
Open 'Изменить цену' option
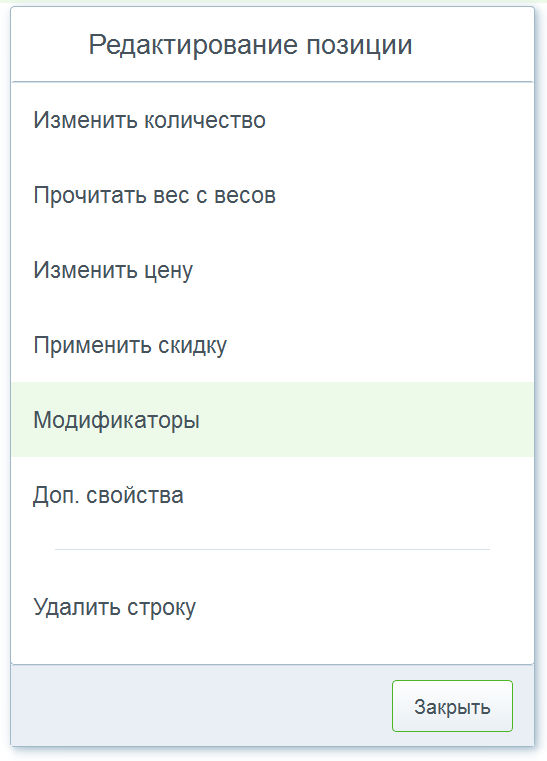pos(272,270)
